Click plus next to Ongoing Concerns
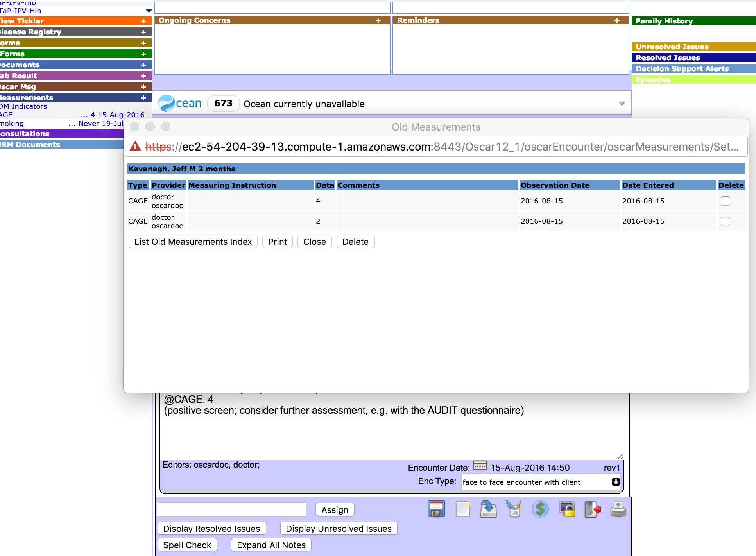The width and height of the screenshot is (756, 556). pos(378,20)
